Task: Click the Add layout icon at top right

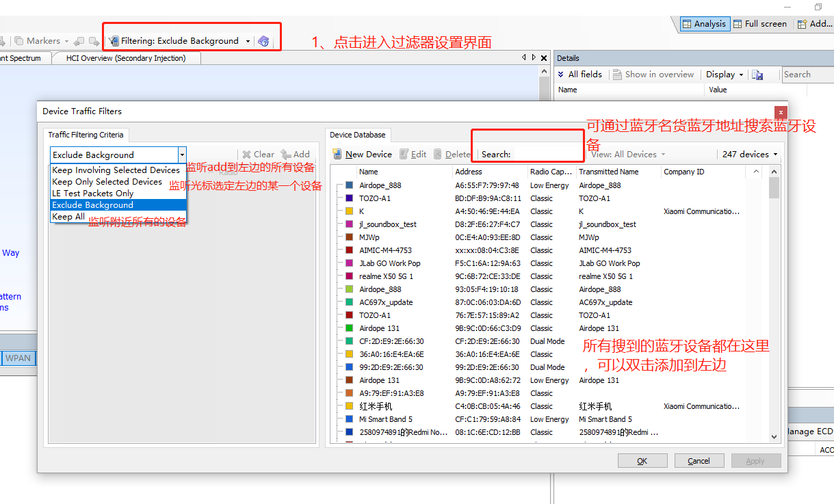Action: (x=803, y=24)
